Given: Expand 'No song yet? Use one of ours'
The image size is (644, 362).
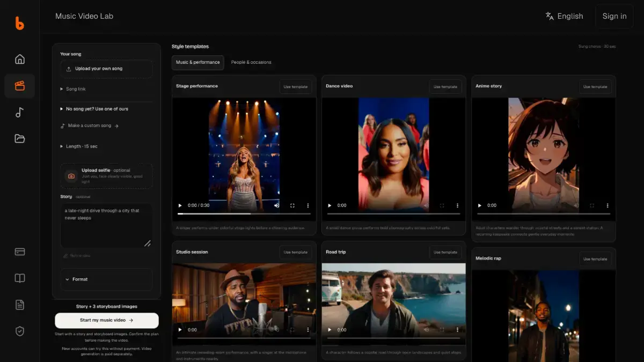Looking at the screenshot, I should (94, 109).
